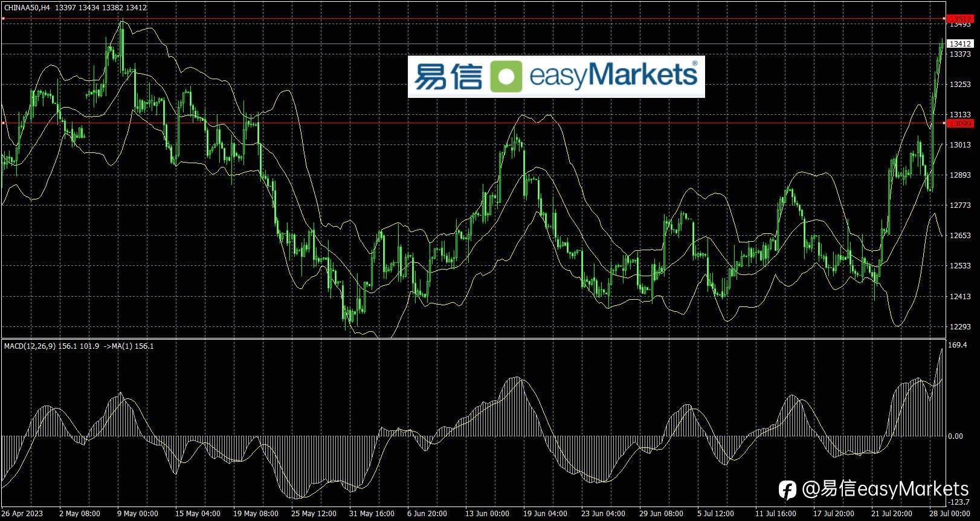
Task: Click the 12293 price axis value
Action: [x=960, y=327]
